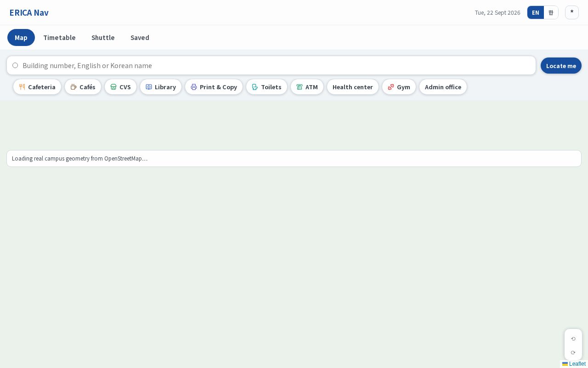Select the Gym filter chip
Screen dimensions: 588x368
(399, 87)
